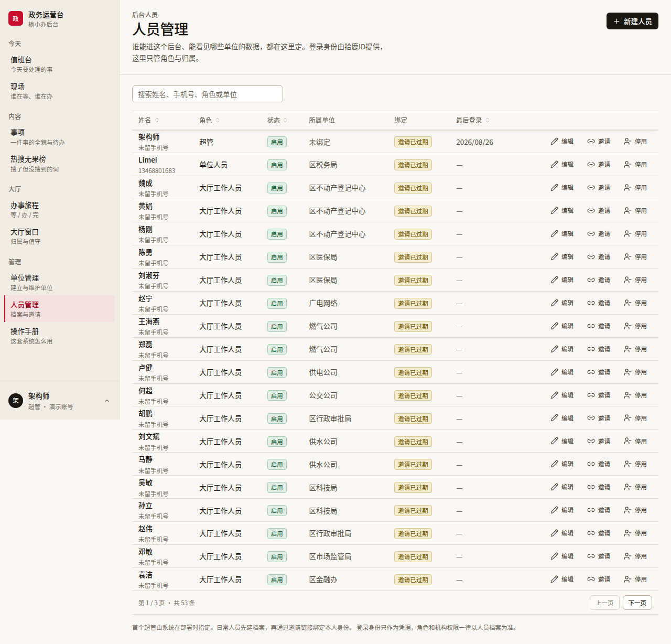Image resolution: width=671 pixels, height=644 pixels.
Task: Click the invite link icon for 马静
Action: point(591,464)
